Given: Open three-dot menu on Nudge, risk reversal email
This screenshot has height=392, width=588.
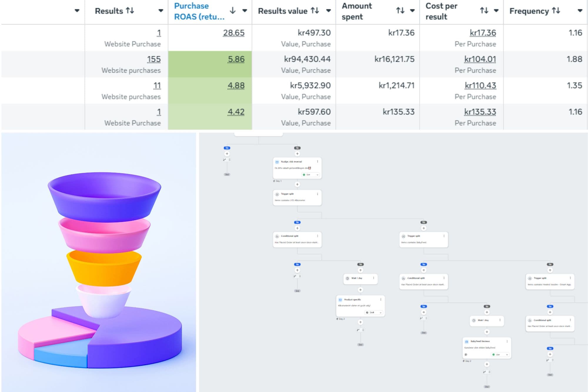Looking at the screenshot, I should (318, 161).
